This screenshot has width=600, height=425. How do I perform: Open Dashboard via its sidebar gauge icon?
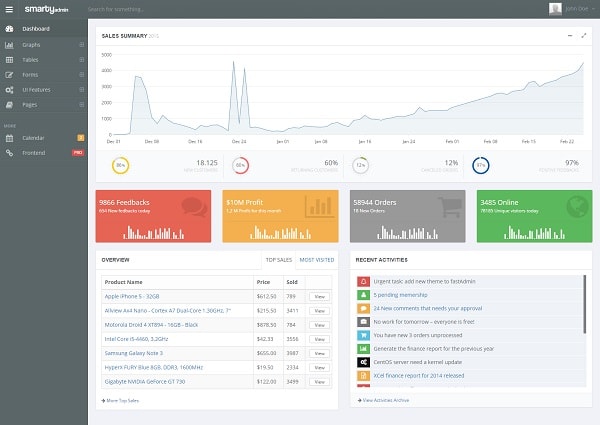tap(10, 28)
